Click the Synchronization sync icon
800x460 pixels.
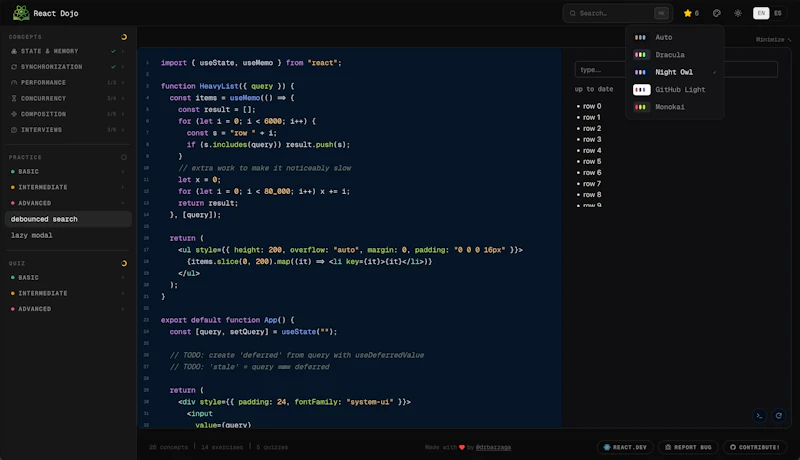14,67
